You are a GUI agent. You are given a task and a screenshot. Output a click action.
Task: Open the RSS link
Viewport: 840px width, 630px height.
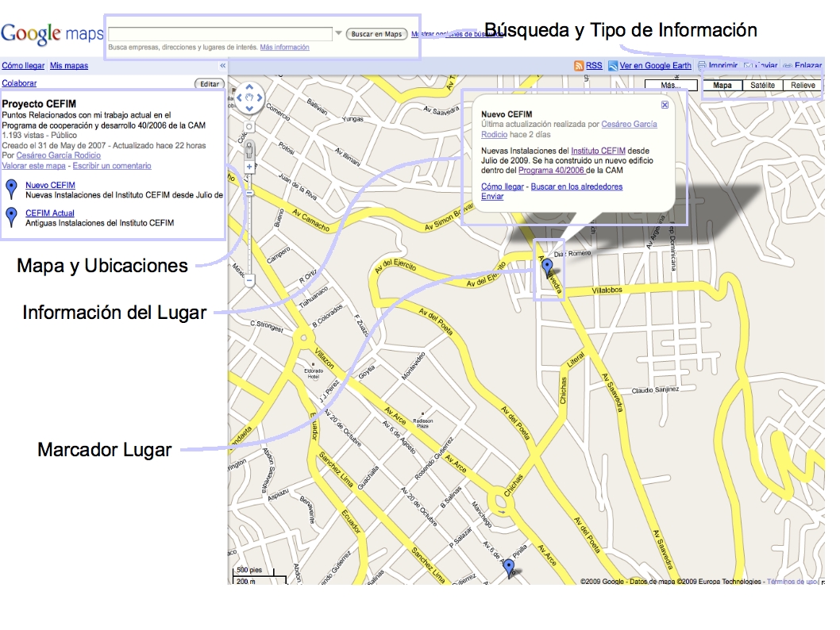[x=594, y=66]
